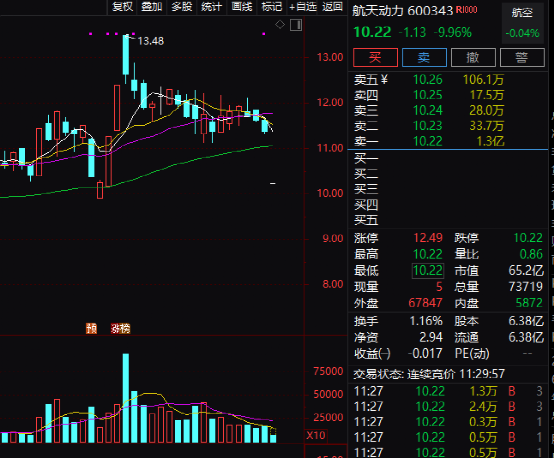Click the 交易状态 连续竞价 status line

coord(429,374)
